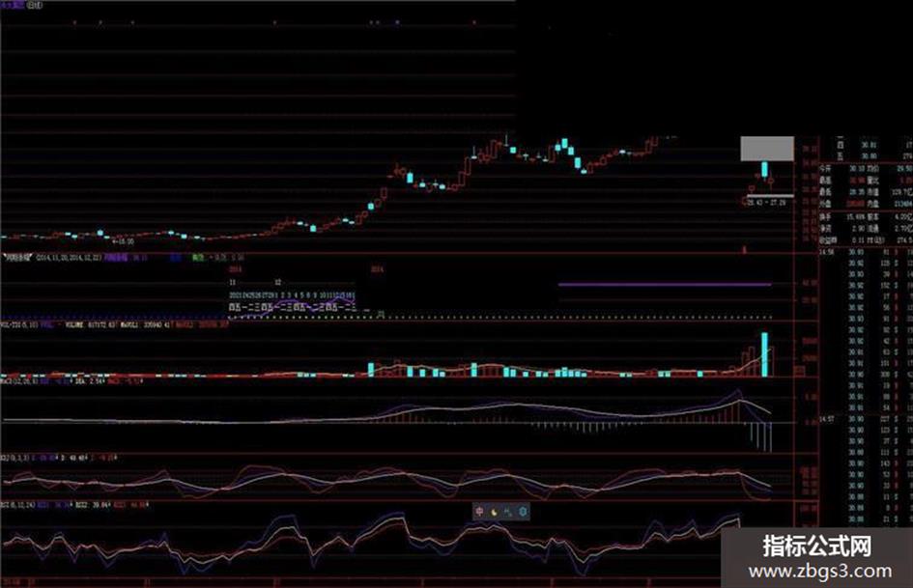The width and height of the screenshot is (913, 588).
Task: Click the moon icon in floating toolbar
Action: pyautogui.click(x=494, y=512)
